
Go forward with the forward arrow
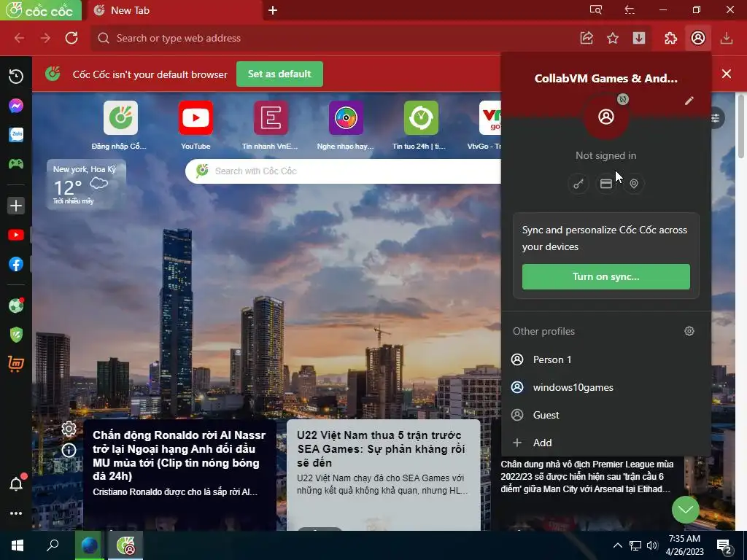click(45, 38)
